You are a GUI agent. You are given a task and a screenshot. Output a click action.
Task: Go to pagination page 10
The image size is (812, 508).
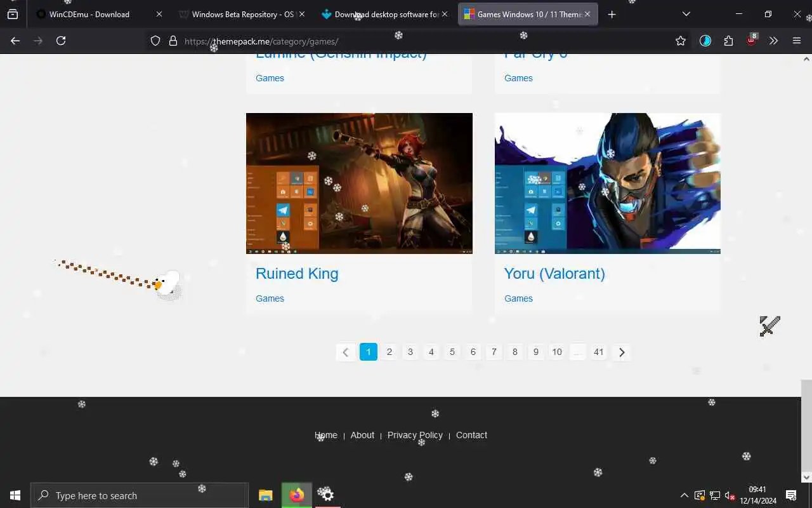point(557,352)
